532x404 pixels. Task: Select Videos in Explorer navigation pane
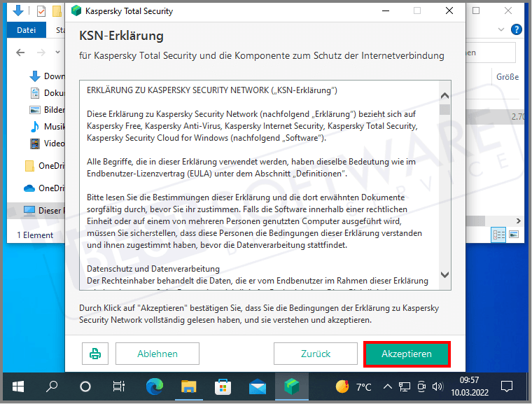tap(47, 144)
